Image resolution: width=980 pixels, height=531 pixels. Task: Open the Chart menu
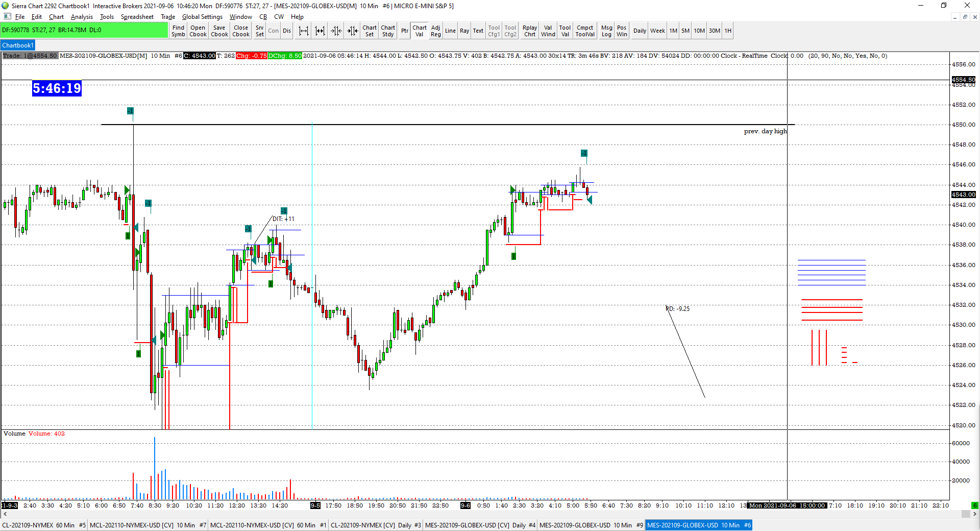coord(56,17)
